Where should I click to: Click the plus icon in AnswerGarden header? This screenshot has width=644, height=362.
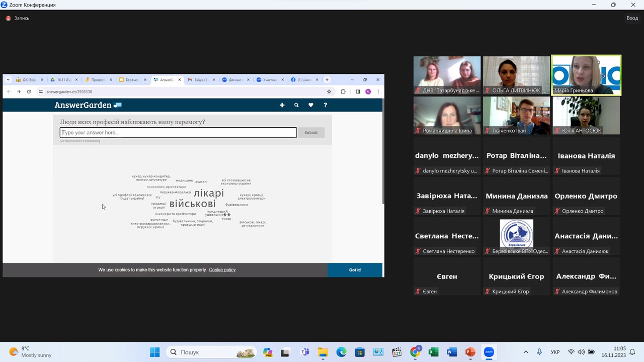[x=282, y=105]
